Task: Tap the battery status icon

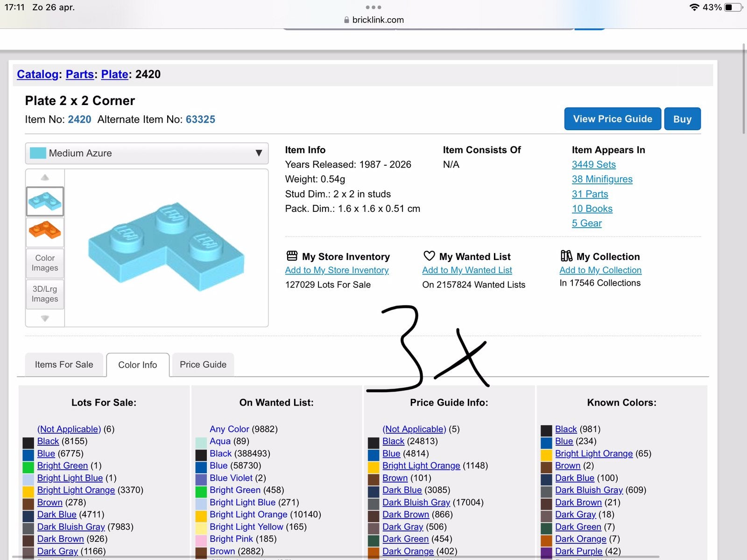Action: [733, 7]
